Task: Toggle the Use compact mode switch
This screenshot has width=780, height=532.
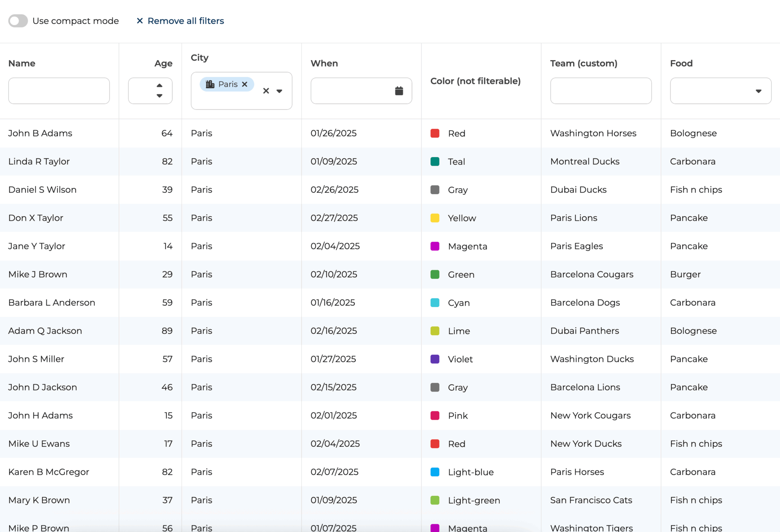Action: pyautogui.click(x=18, y=21)
